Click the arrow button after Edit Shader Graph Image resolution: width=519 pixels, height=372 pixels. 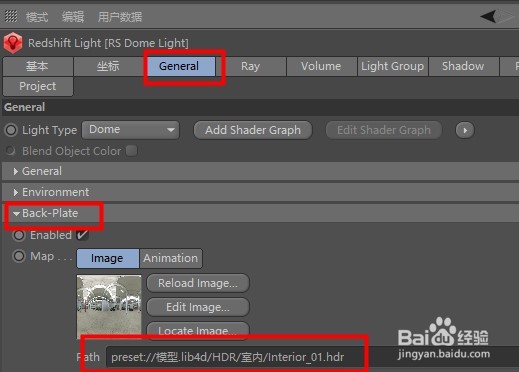465,130
